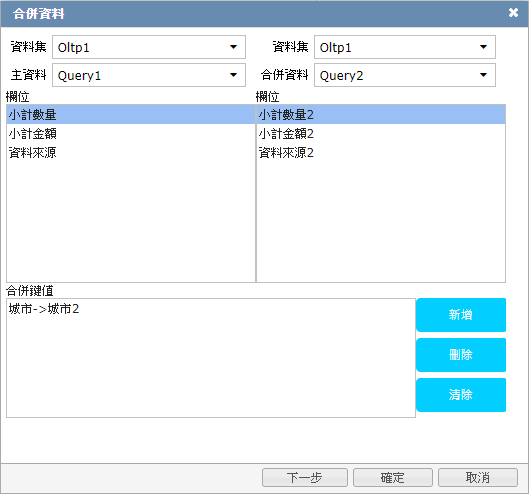Open the right 資料集 Oltp1 dropdown arrow
Viewport: 529px width, 494px height.
point(483,47)
